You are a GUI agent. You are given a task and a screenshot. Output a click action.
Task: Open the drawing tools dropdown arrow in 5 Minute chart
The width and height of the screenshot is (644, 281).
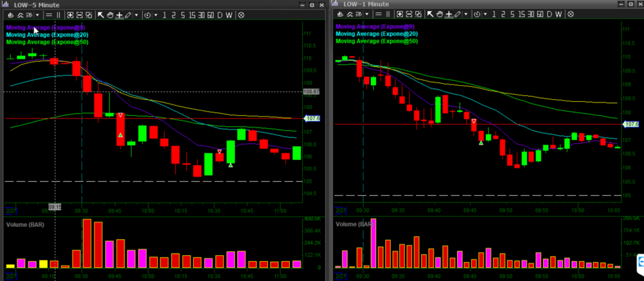click(136, 14)
